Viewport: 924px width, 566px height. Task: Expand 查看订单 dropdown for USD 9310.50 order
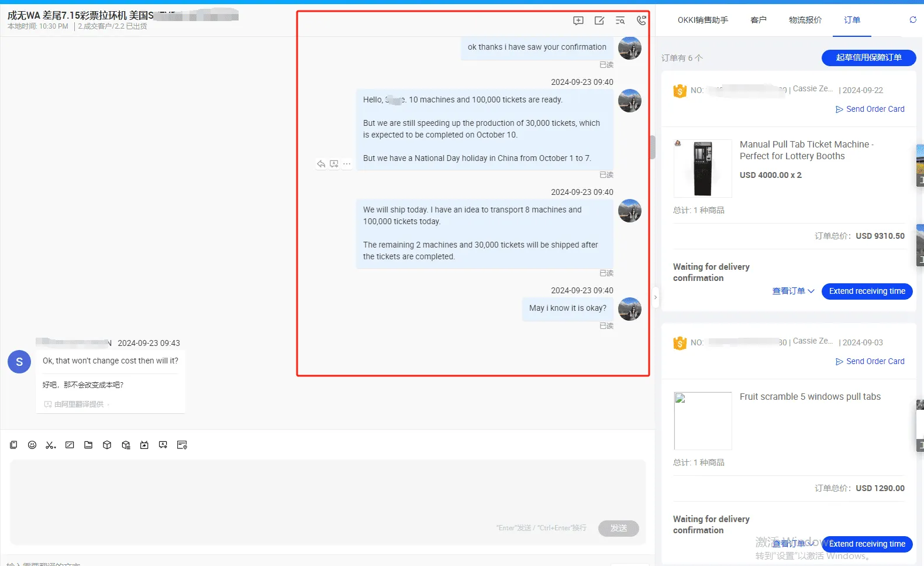click(x=794, y=291)
